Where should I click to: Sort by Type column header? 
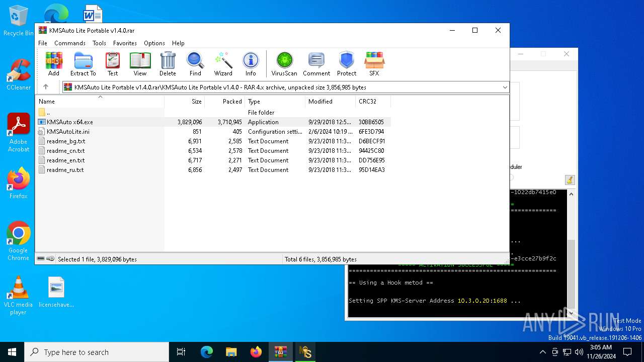[x=275, y=102]
